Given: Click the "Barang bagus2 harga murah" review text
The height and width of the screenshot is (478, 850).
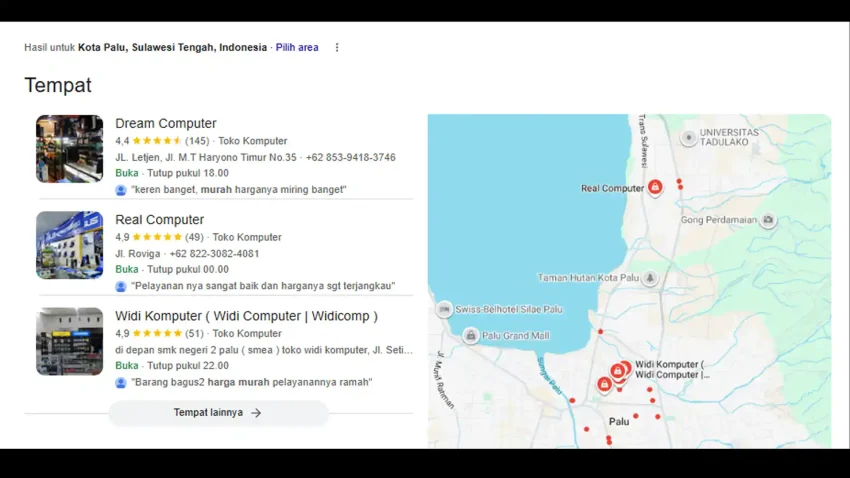Looking at the screenshot, I should point(252,382).
